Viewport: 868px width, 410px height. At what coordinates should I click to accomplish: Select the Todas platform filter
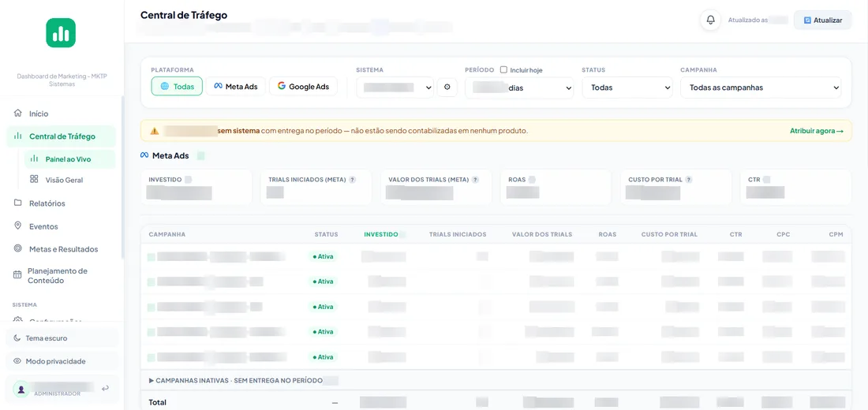tap(177, 86)
